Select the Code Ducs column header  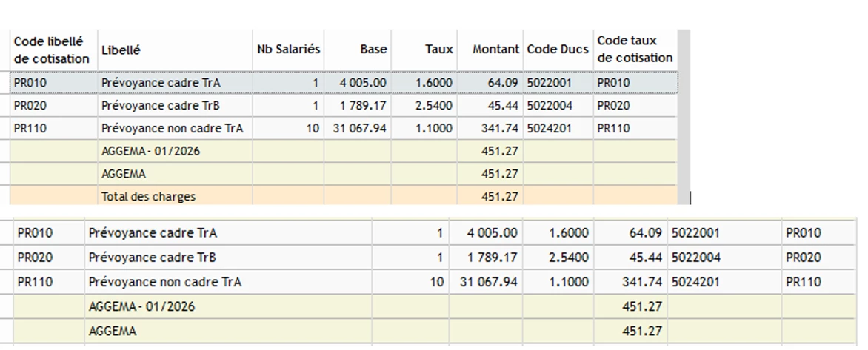558,50
